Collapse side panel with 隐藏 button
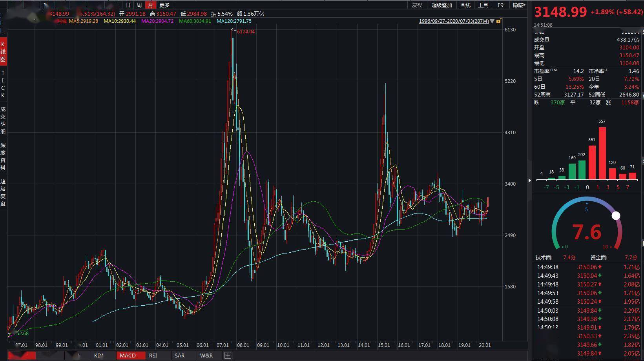Screen dimensions: 644x361 pos(519,5)
